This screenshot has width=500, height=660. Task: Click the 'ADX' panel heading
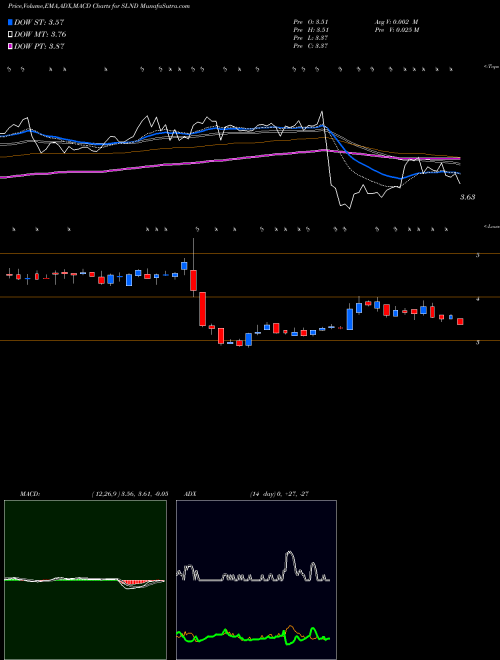point(191,494)
